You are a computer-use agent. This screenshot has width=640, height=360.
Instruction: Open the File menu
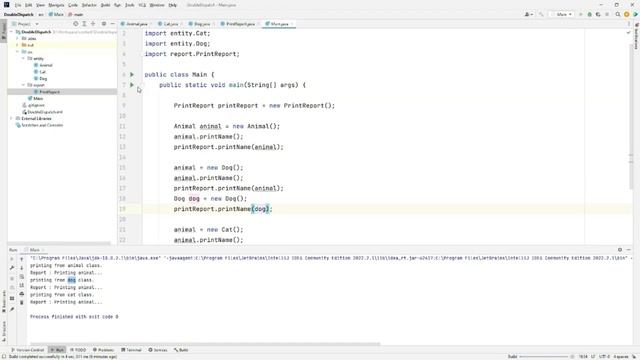click(18, 5)
